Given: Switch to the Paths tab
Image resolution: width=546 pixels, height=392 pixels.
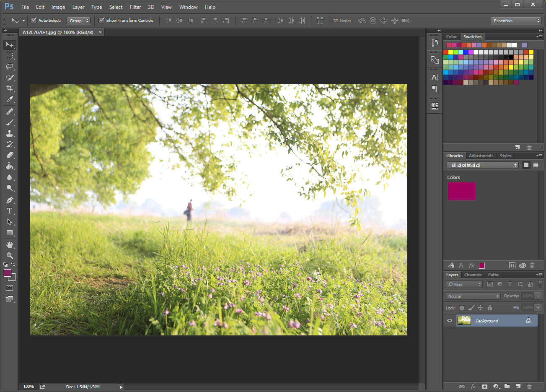Looking at the screenshot, I should click(493, 275).
